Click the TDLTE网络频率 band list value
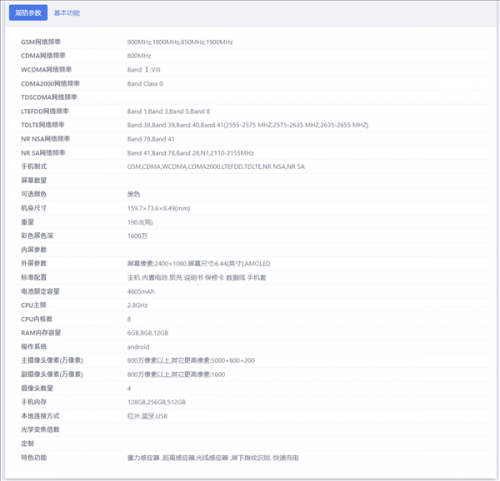This screenshot has height=481, width=500. tap(248, 125)
